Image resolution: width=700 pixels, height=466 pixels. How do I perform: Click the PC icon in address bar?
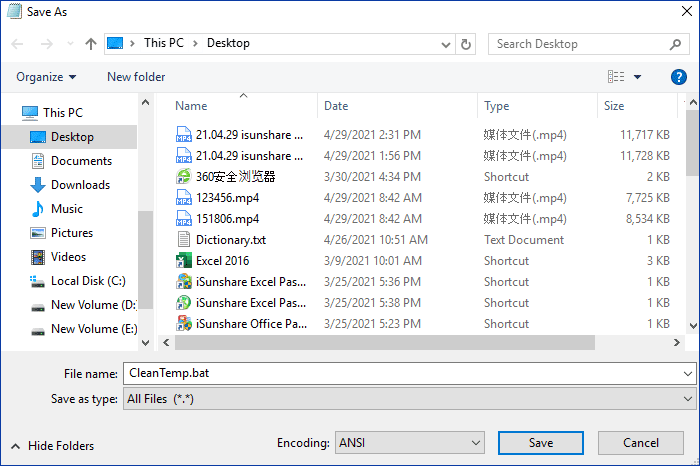coord(115,43)
